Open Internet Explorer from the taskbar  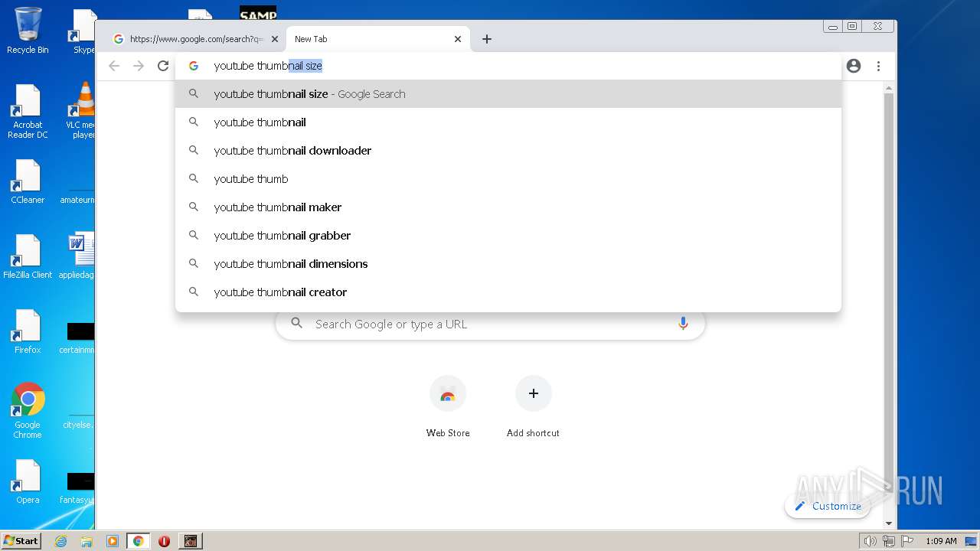pyautogui.click(x=61, y=541)
